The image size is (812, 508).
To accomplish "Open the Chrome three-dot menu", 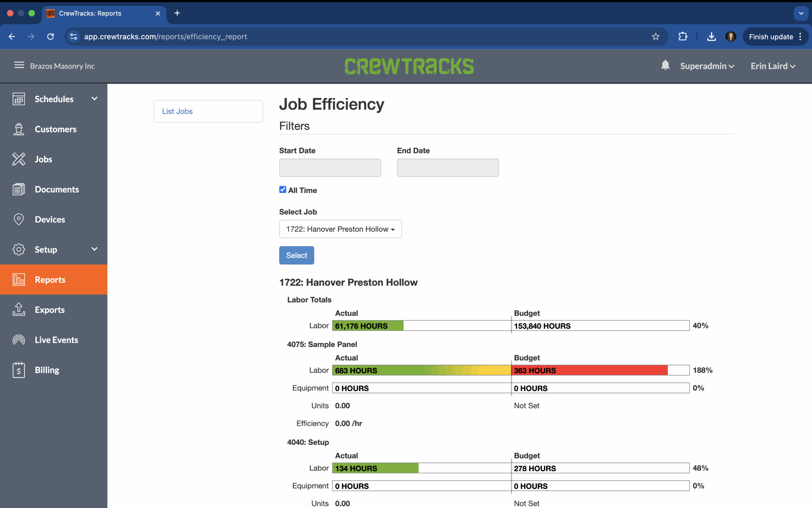I will 800,37.
